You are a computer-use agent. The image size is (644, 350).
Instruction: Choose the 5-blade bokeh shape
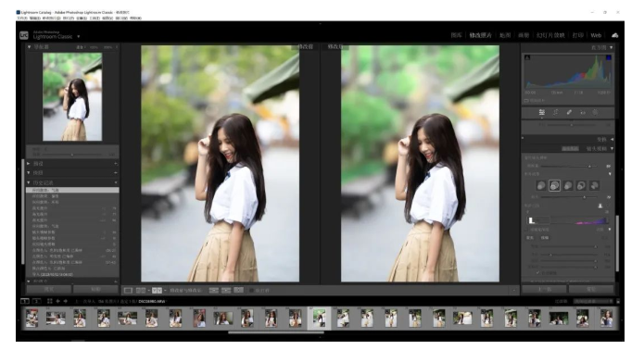pyautogui.click(x=568, y=186)
